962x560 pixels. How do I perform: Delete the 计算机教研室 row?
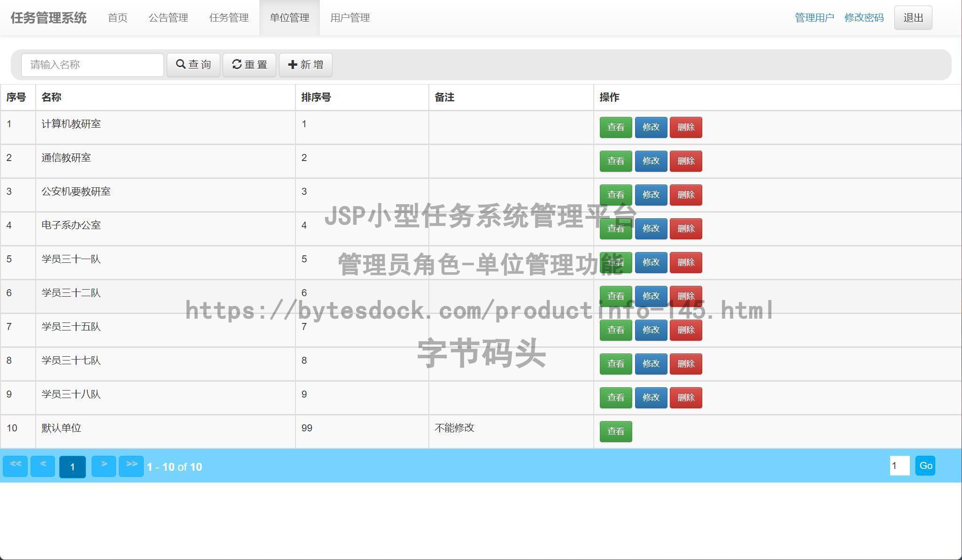(686, 127)
